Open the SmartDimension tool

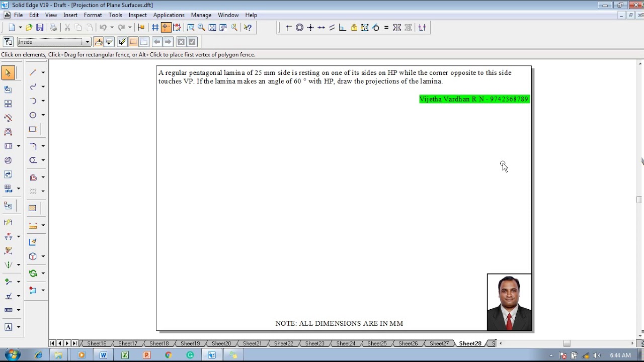click(33, 225)
